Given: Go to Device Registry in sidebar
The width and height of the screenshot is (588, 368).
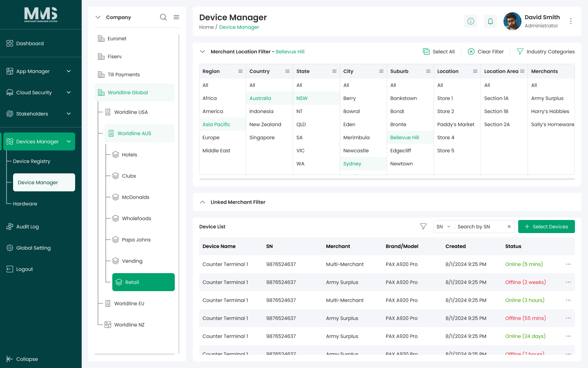Looking at the screenshot, I should (x=31, y=161).
